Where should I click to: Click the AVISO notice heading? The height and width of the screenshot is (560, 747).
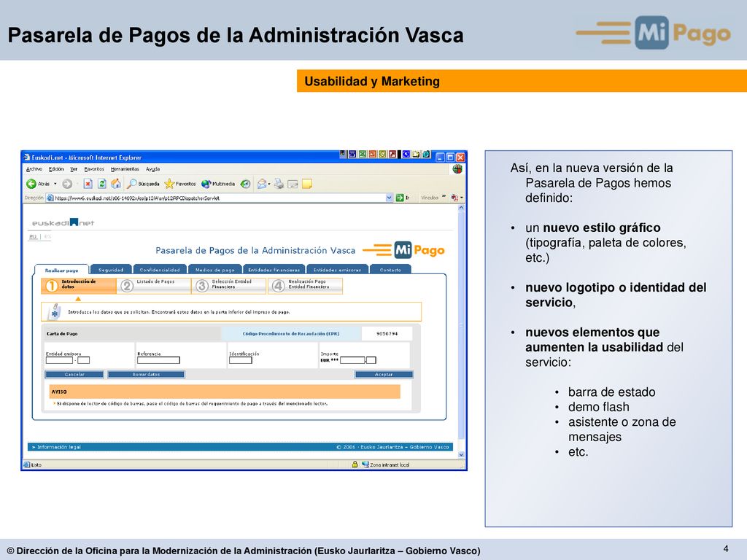[x=59, y=392]
